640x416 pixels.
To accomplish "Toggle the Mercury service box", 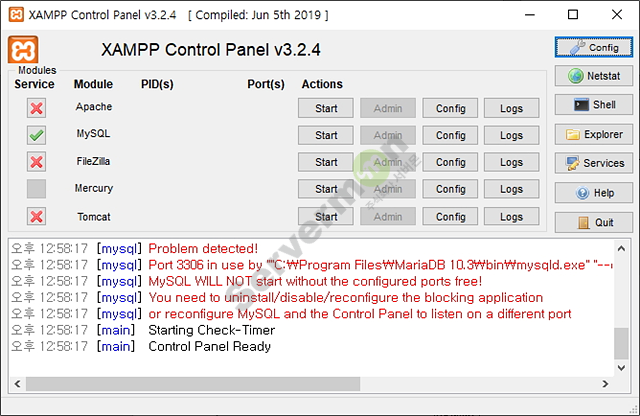I will [36, 189].
